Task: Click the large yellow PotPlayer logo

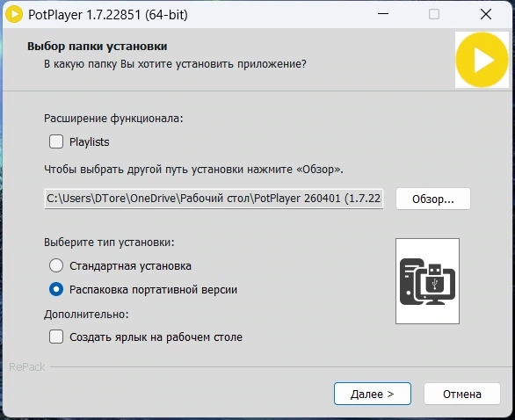Action: [x=482, y=60]
